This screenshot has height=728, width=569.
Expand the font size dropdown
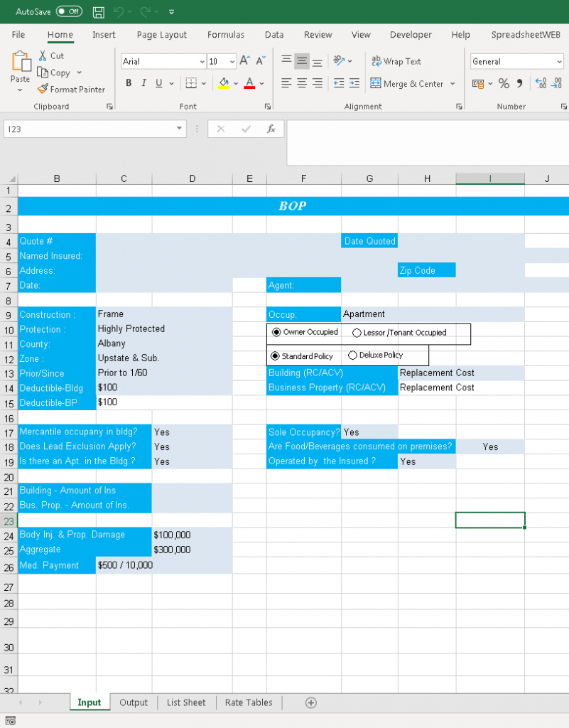(232, 62)
